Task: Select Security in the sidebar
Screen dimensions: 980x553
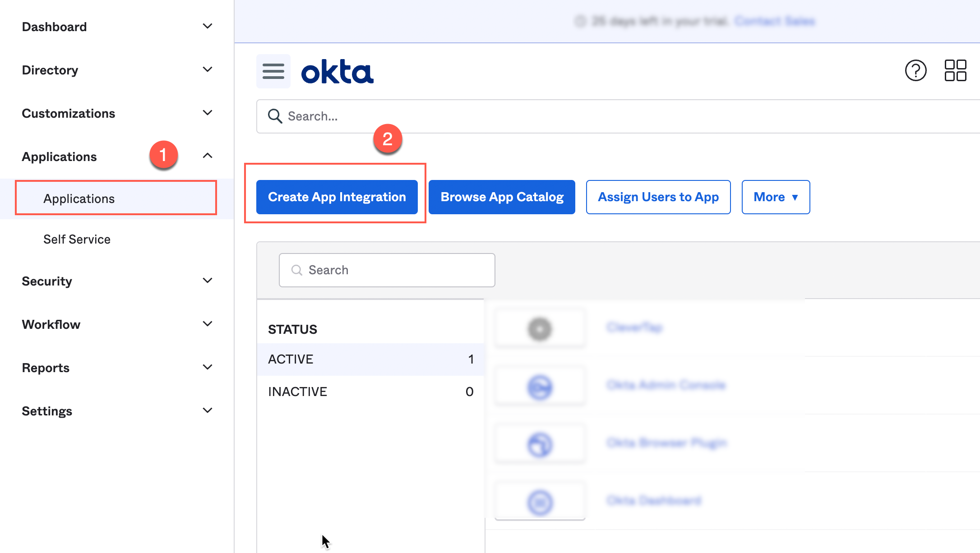Action: [x=47, y=281]
